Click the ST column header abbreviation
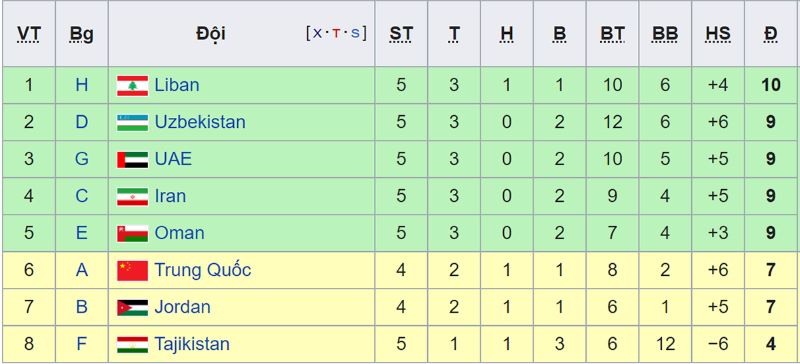This screenshot has height=364, width=800. tap(401, 34)
